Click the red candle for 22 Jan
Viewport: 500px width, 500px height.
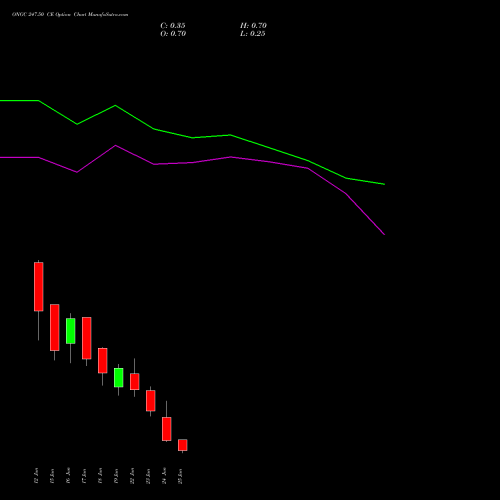point(135,382)
